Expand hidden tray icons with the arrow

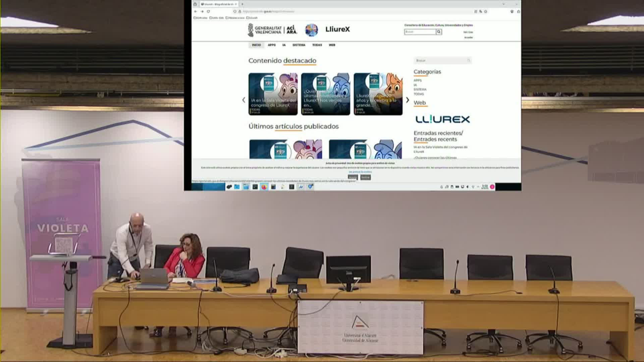coord(478,187)
